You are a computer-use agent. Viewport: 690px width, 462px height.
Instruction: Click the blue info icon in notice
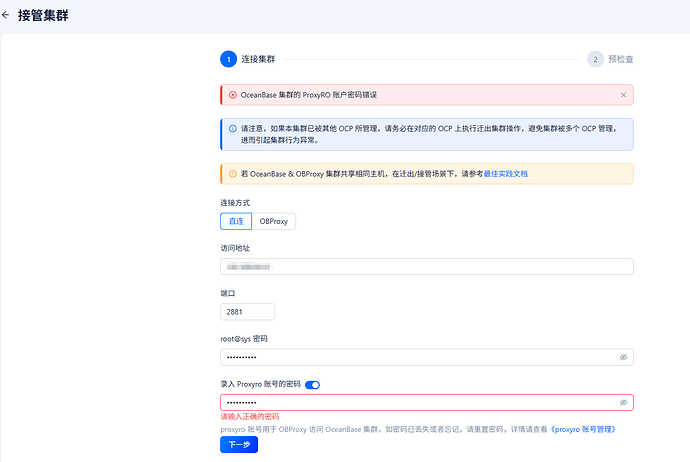[x=232, y=129]
